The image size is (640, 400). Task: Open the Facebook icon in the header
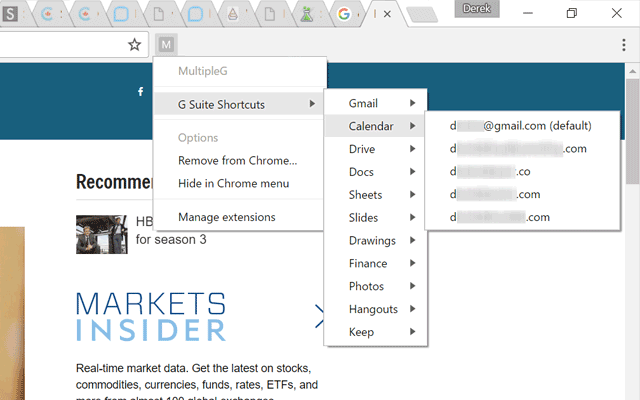[140, 91]
